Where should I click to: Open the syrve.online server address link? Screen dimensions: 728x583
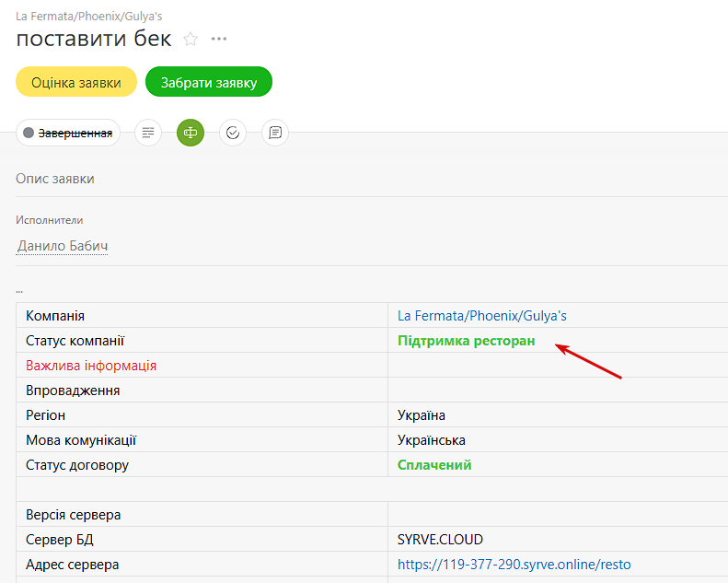click(514, 565)
